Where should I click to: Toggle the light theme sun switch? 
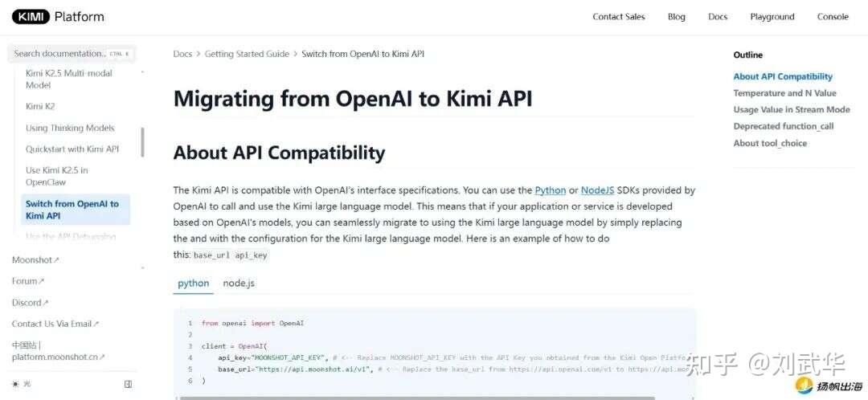[x=21, y=383]
